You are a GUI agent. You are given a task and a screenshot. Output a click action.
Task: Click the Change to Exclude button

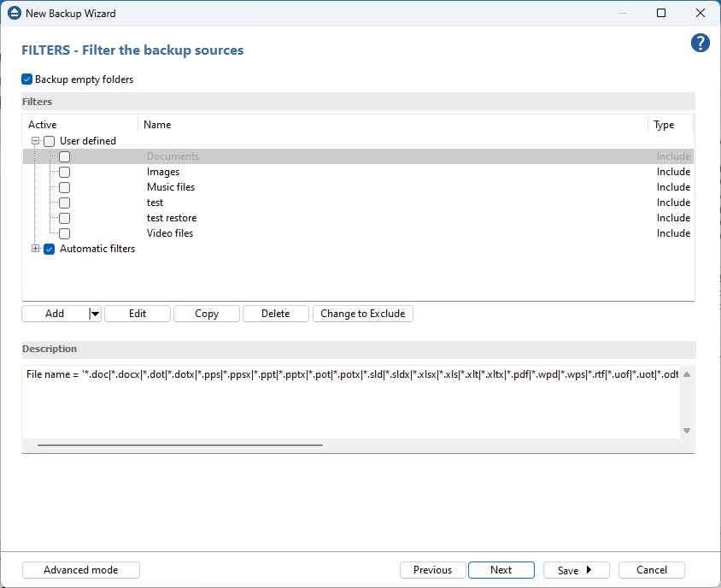[x=362, y=314]
